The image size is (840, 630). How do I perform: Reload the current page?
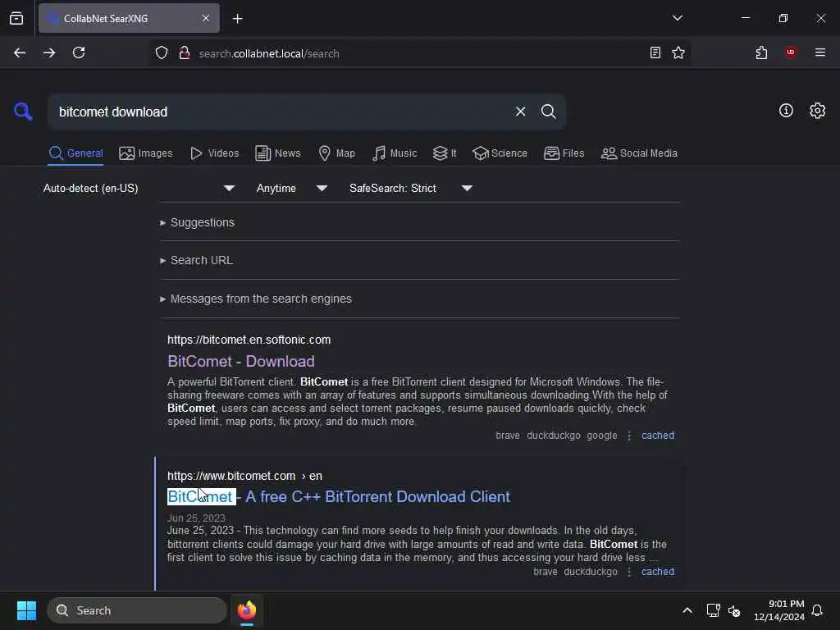click(x=79, y=52)
